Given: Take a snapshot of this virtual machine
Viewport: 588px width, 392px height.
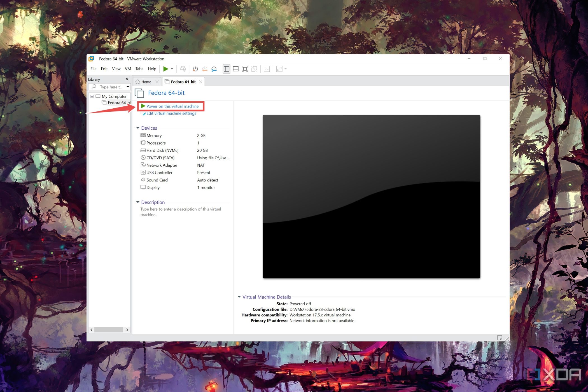Looking at the screenshot, I should click(x=195, y=69).
